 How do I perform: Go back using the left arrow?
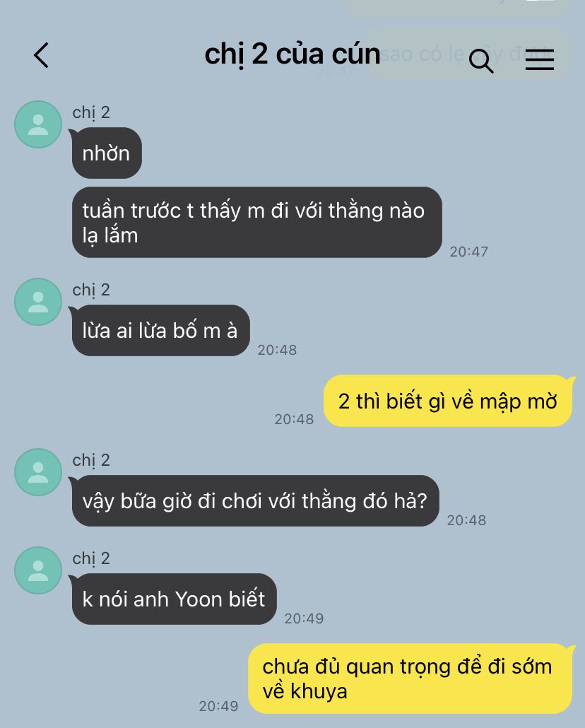tap(41, 55)
